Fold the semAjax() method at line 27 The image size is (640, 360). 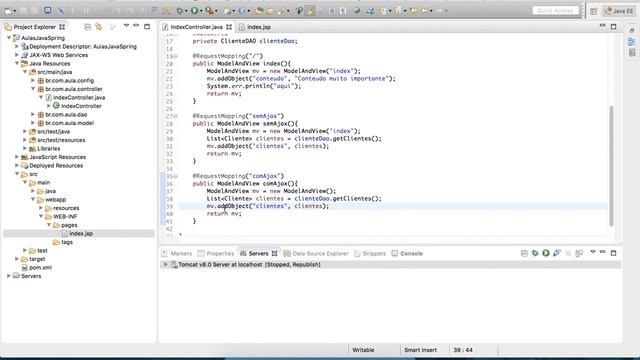(176, 116)
